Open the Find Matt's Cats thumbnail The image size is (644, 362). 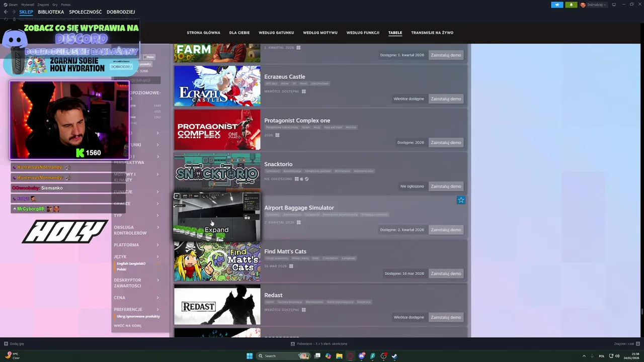217,261
